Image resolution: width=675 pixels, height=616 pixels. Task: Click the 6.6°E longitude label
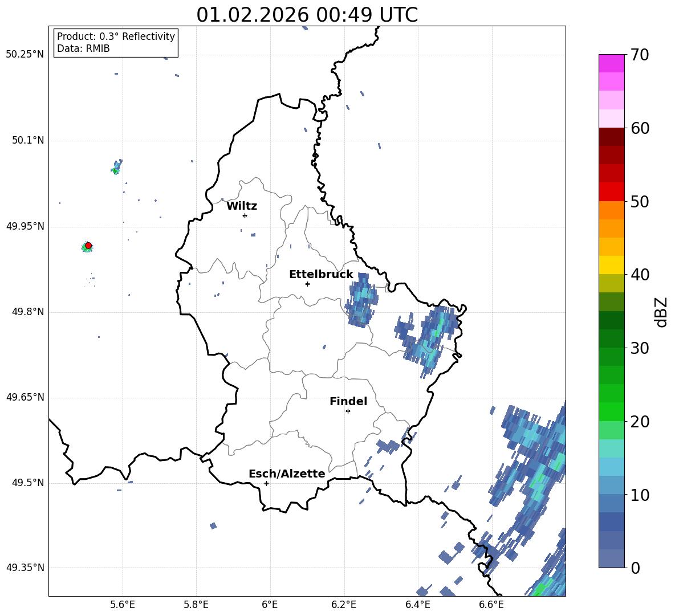[x=491, y=605]
